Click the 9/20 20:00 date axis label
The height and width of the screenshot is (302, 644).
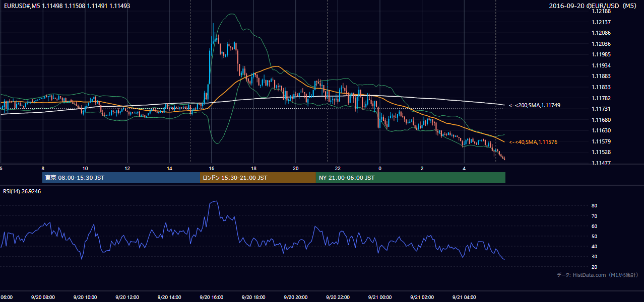click(296, 297)
